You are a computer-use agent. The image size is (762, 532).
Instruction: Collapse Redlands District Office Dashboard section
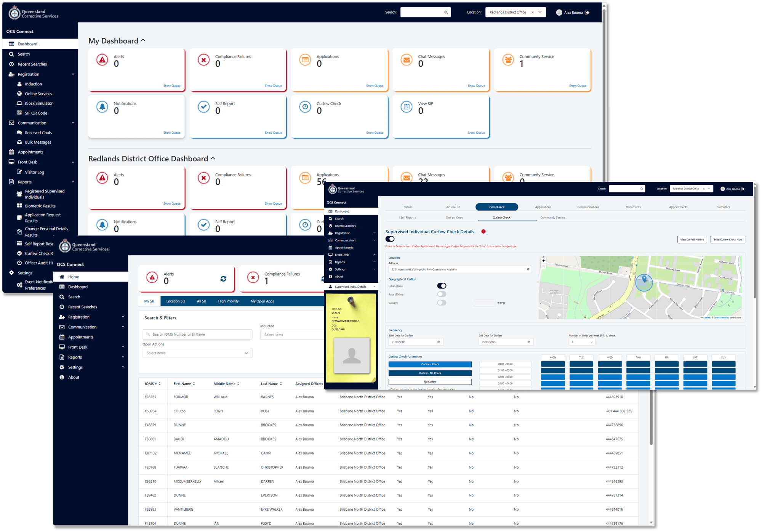(213, 158)
